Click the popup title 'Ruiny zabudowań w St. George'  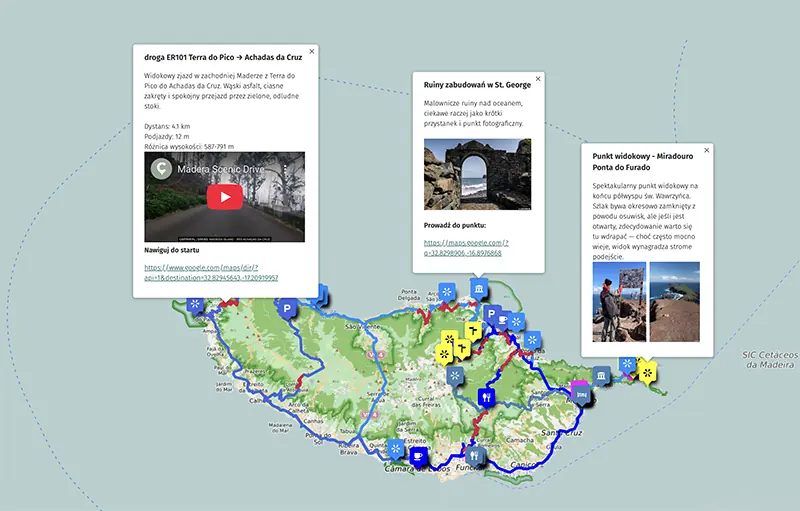tap(477, 85)
